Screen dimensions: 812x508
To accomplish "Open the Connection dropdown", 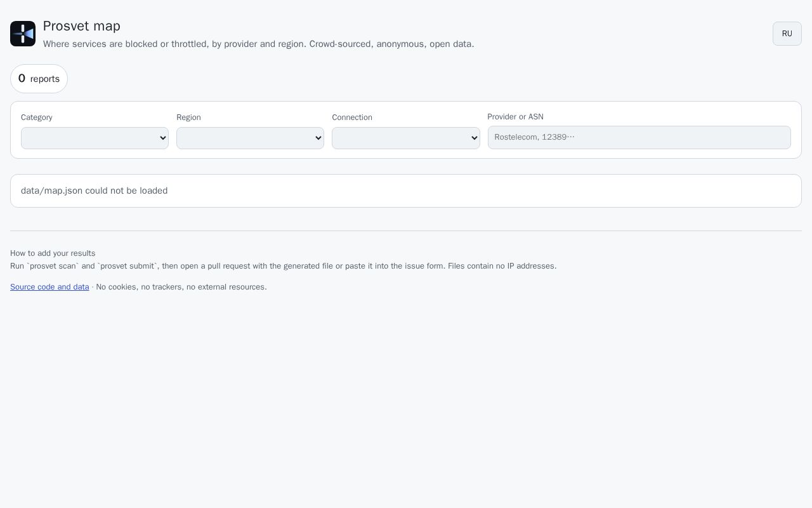I will pyautogui.click(x=405, y=138).
